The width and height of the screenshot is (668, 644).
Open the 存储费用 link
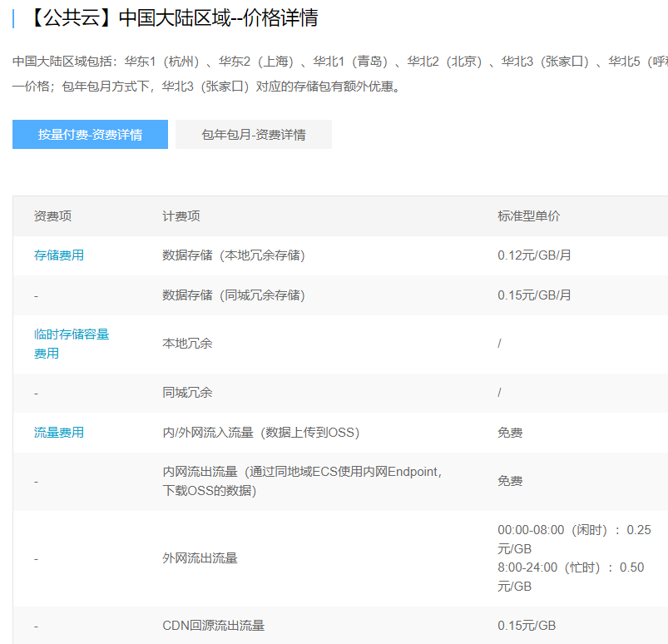[x=59, y=255]
